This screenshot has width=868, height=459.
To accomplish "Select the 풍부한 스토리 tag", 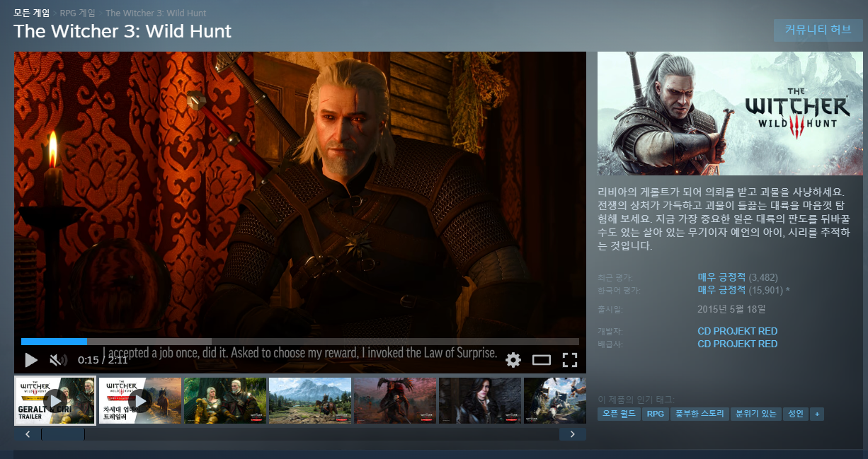I will [699, 414].
